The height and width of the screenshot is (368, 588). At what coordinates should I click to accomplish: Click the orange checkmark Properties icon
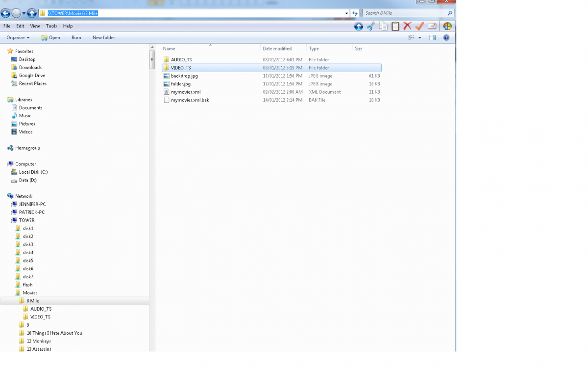point(419,26)
